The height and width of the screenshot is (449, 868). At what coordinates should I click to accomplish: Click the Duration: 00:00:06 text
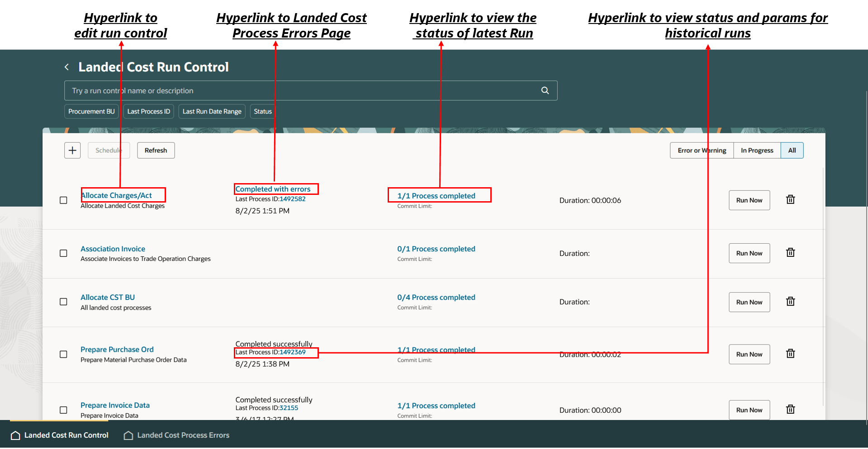590,200
